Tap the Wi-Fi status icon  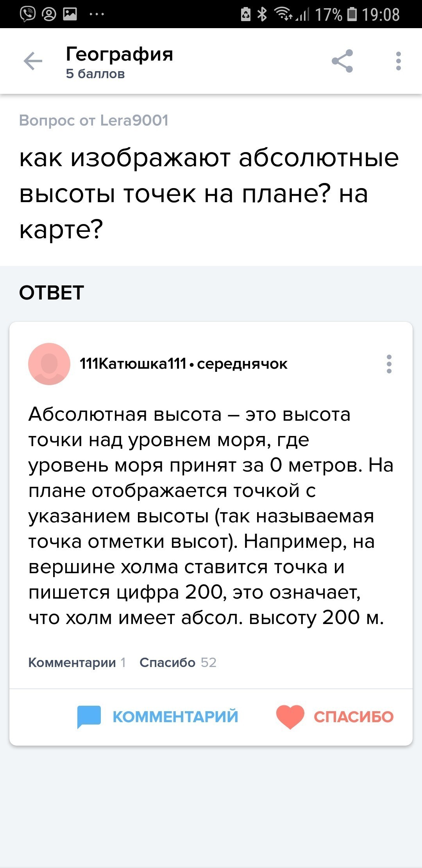point(283,14)
